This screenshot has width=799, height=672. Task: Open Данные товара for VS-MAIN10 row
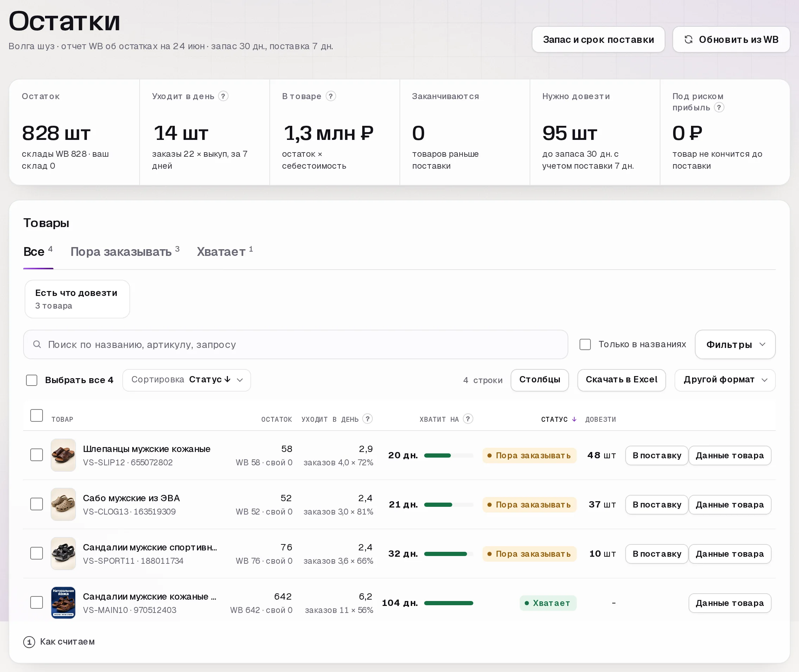click(730, 603)
